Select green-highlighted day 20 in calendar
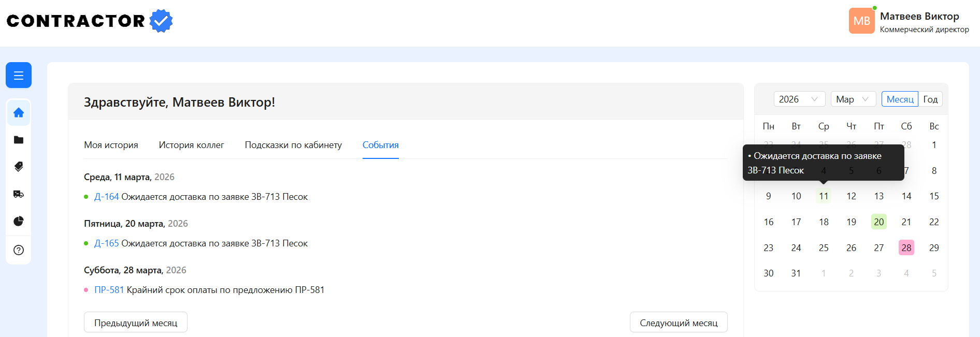Image resolution: width=980 pixels, height=337 pixels. pyautogui.click(x=878, y=222)
